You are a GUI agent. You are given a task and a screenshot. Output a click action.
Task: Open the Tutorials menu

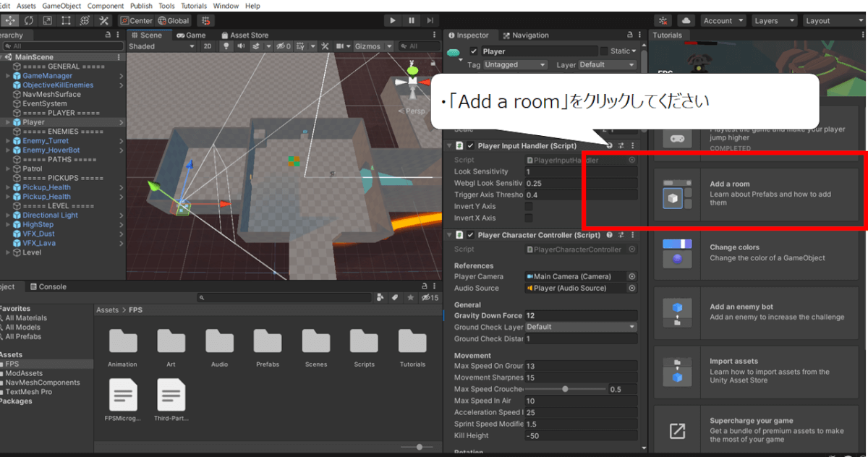pos(193,6)
